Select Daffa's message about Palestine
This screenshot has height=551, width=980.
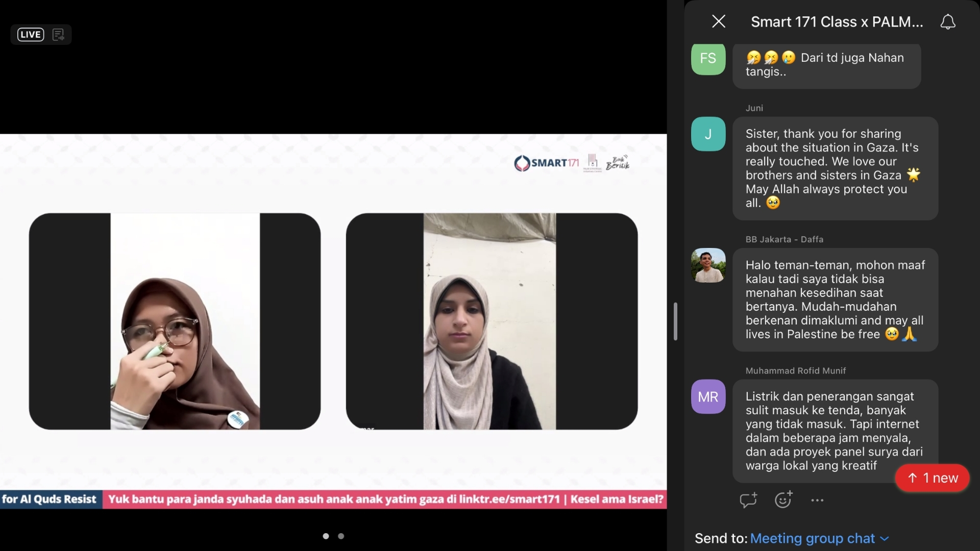click(x=835, y=300)
